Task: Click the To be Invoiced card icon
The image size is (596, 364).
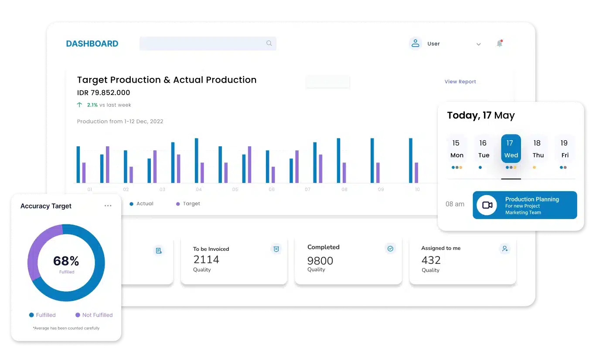Action: 276,249
